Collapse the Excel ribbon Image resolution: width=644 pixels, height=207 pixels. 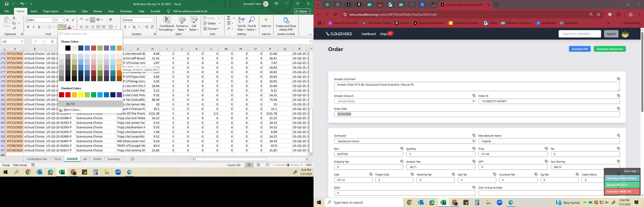[310, 34]
